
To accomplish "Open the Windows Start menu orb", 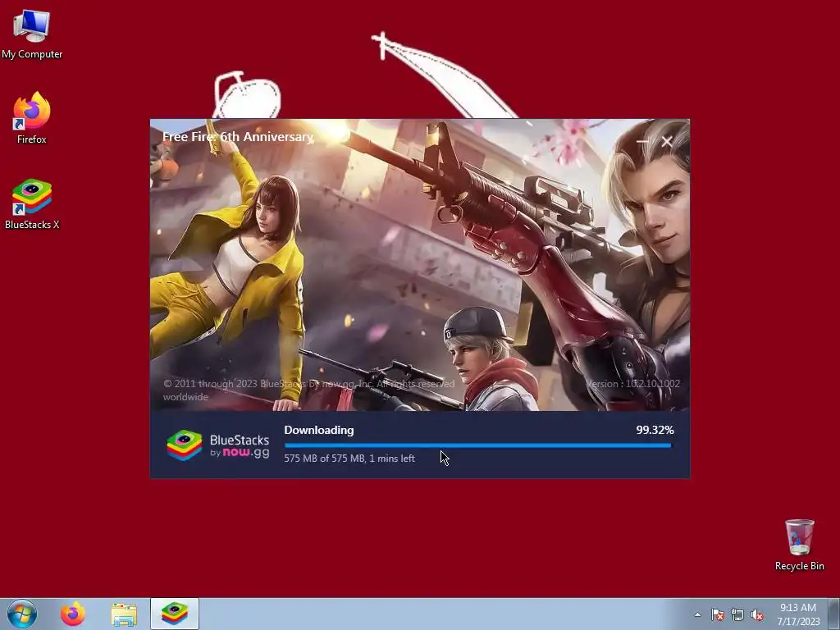I will 22,614.
